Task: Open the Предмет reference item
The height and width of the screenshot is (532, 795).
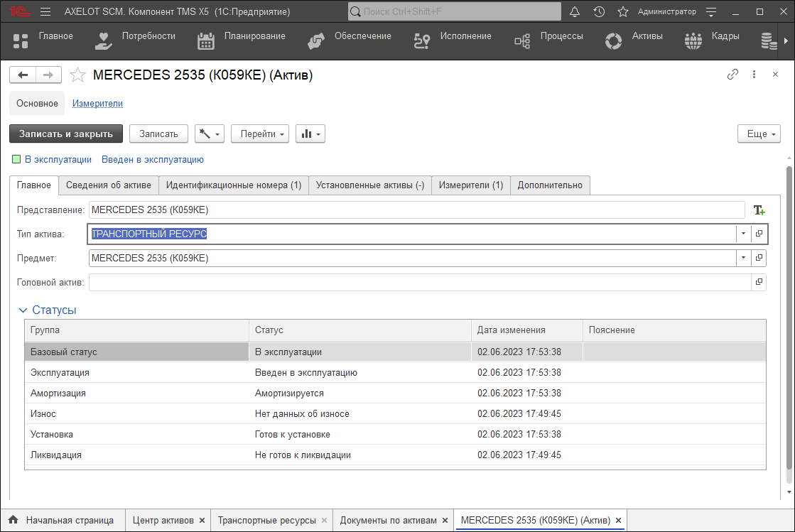Action: point(759,258)
